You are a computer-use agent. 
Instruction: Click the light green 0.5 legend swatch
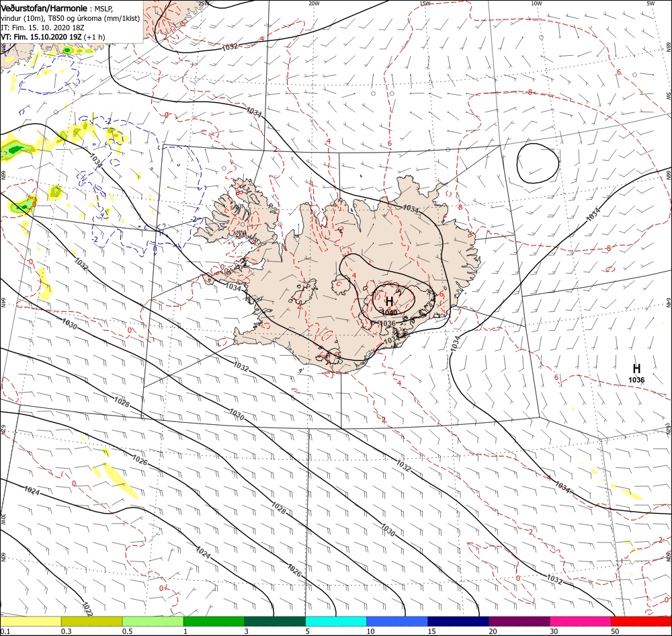153,621
